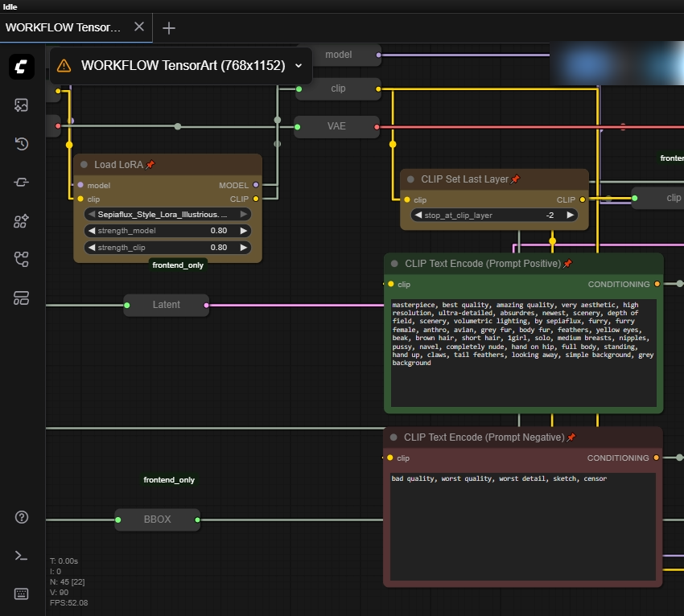684x616 pixels.
Task: Open the Model Library sidebar panel
Action: click(x=21, y=220)
